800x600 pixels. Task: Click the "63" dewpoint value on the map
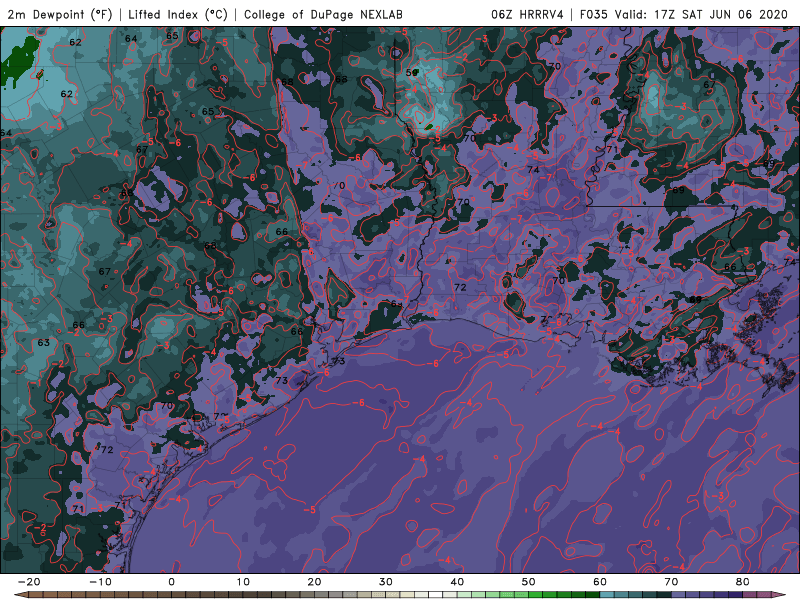(x=43, y=342)
